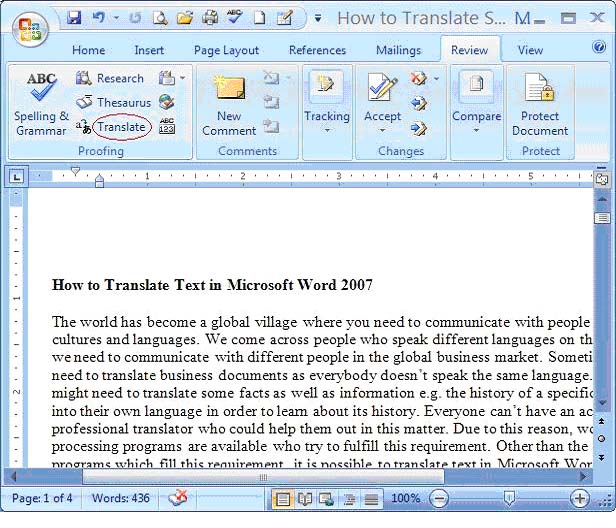616x528 pixels.
Task: Click the vertical scrollbar up arrow
Action: [602, 200]
